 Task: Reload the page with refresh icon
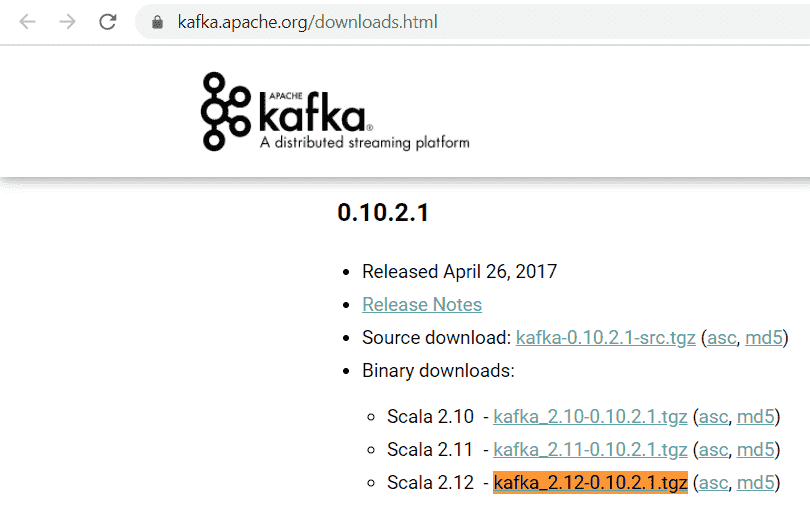click(107, 22)
